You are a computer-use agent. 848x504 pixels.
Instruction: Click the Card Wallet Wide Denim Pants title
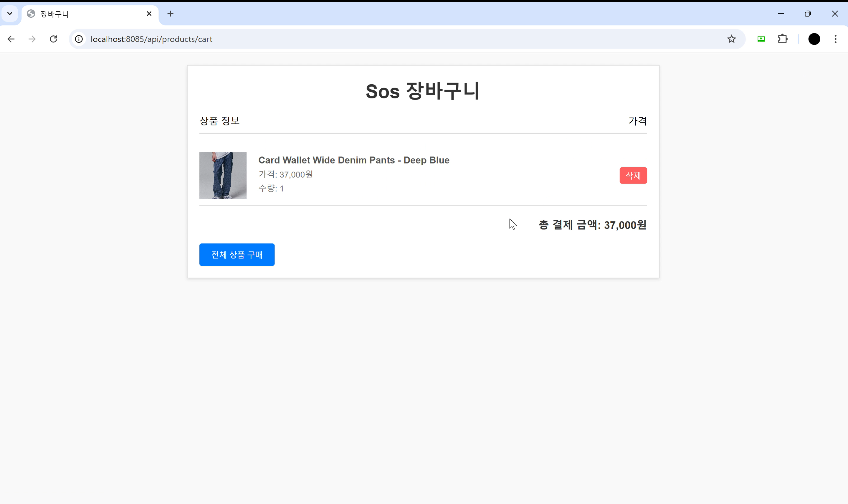point(353,160)
